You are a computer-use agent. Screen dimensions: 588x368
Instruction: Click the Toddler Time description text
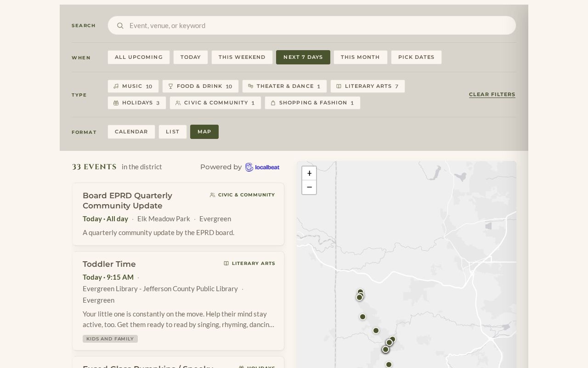pyautogui.click(x=179, y=319)
